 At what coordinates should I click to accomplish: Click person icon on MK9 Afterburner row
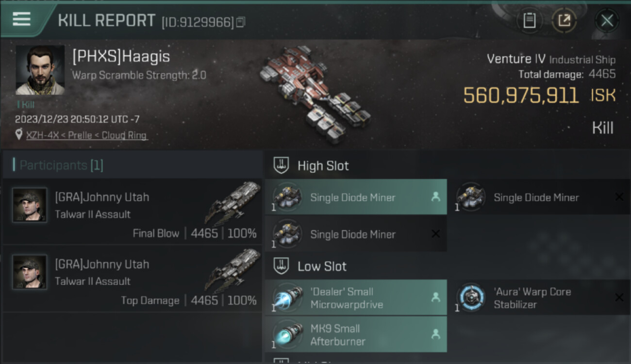click(435, 334)
